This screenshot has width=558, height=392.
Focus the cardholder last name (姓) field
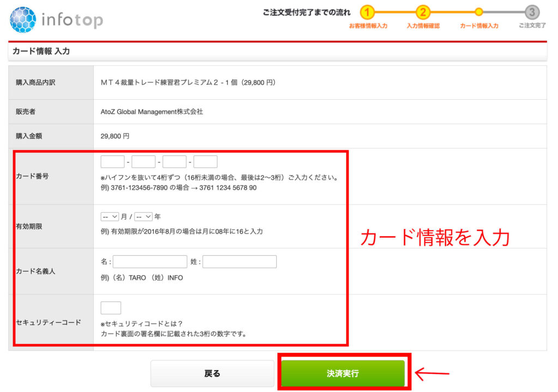click(239, 262)
